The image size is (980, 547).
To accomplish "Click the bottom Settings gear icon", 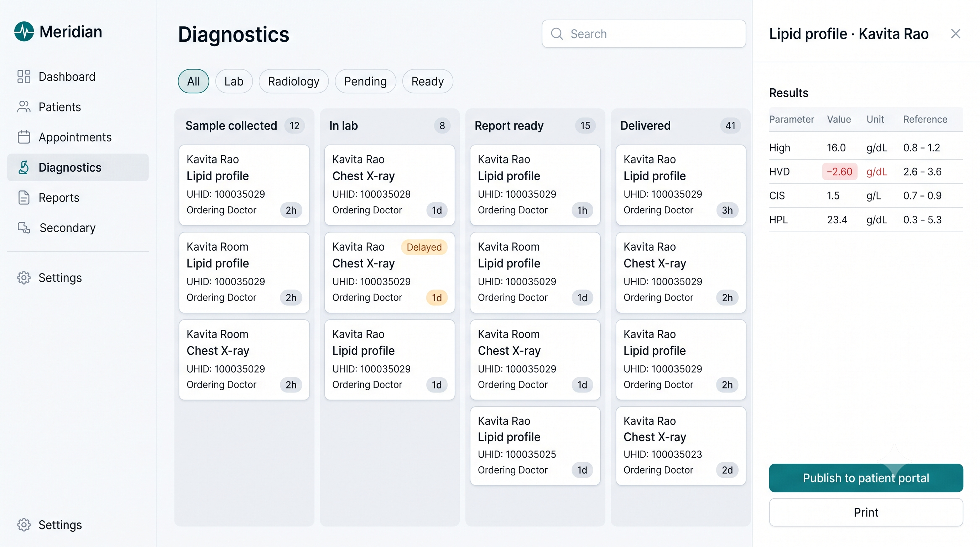I will (x=24, y=525).
